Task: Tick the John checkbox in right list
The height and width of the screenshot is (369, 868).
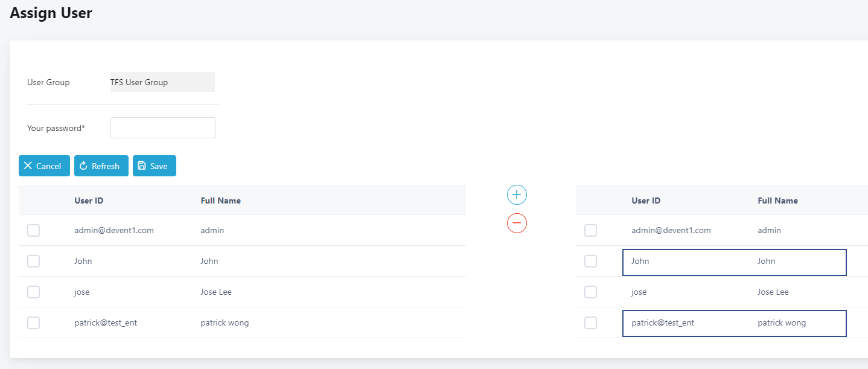Action: (591, 261)
